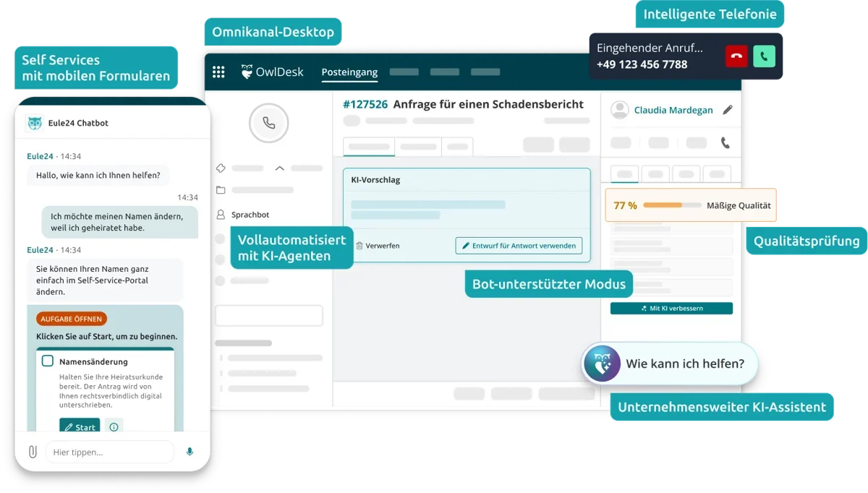Open the Claudia Mardegan contact name
Viewport: 868px width, 493px height.
(x=673, y=111)
